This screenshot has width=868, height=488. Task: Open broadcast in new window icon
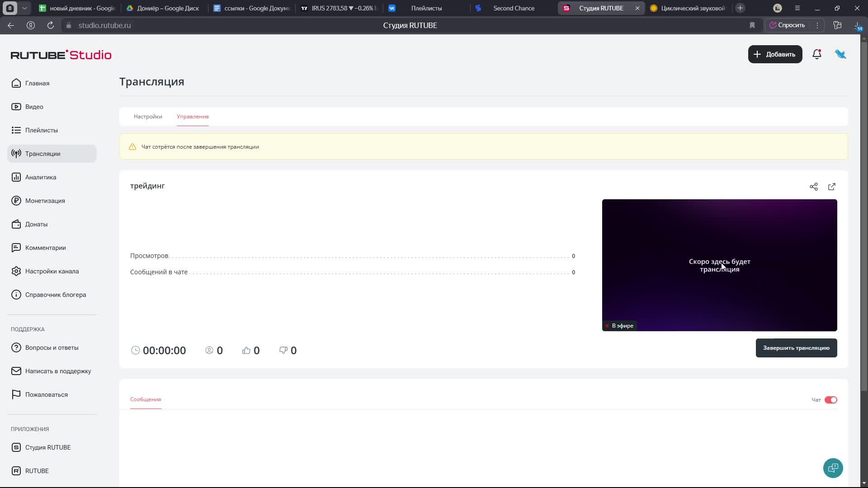832,187
